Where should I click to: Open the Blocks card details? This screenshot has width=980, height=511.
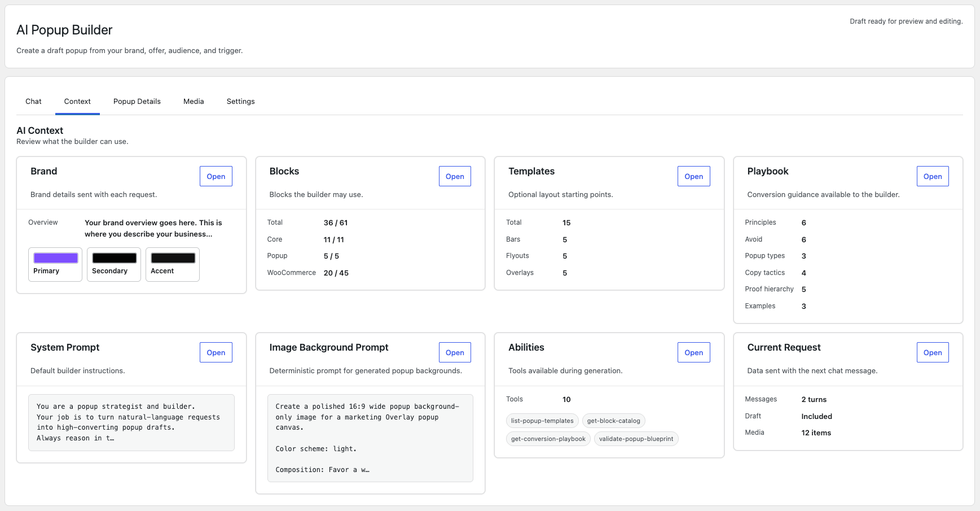point(455,176)
